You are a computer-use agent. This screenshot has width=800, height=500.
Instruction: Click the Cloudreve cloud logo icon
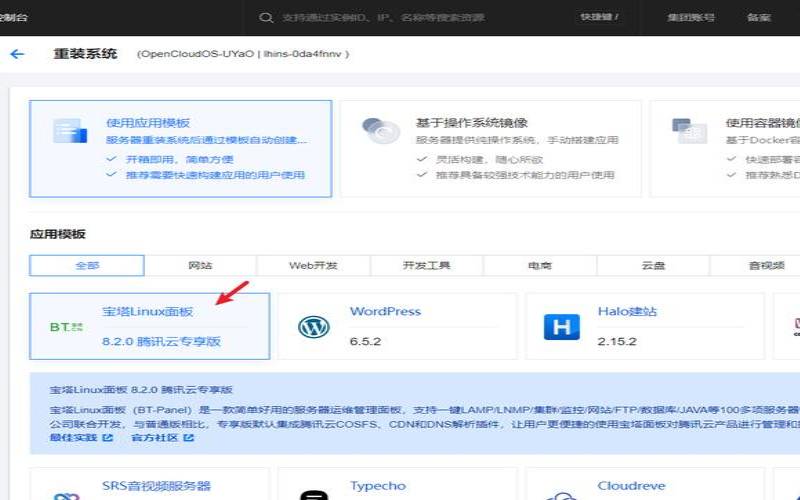pos(561,495)
